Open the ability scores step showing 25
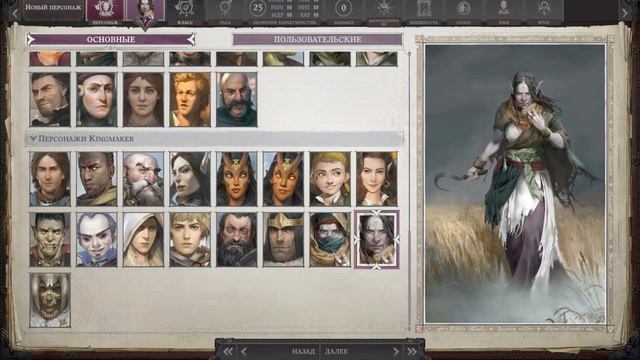The image size is (640, 360). pyautogui.click(x=284, y=12)
